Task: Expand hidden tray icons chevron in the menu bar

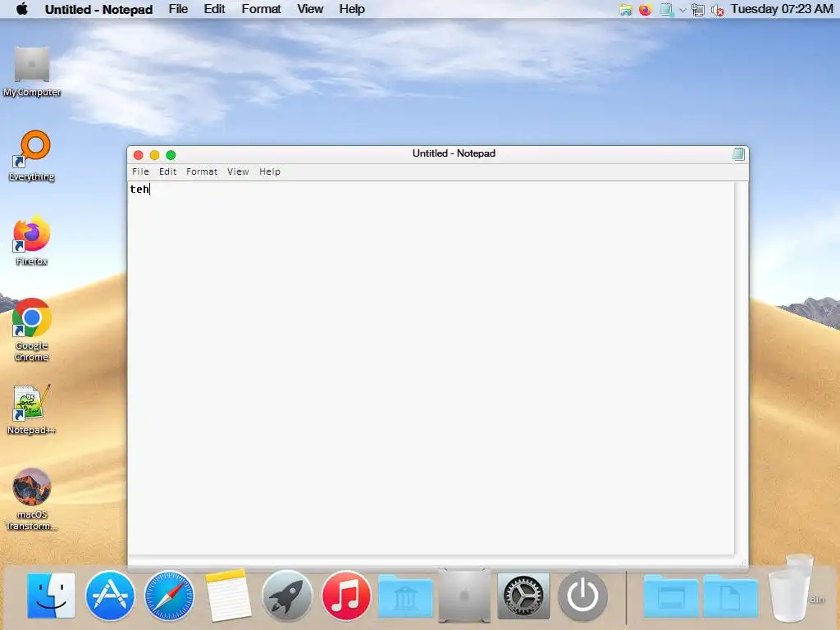Action: click(682, 10)
